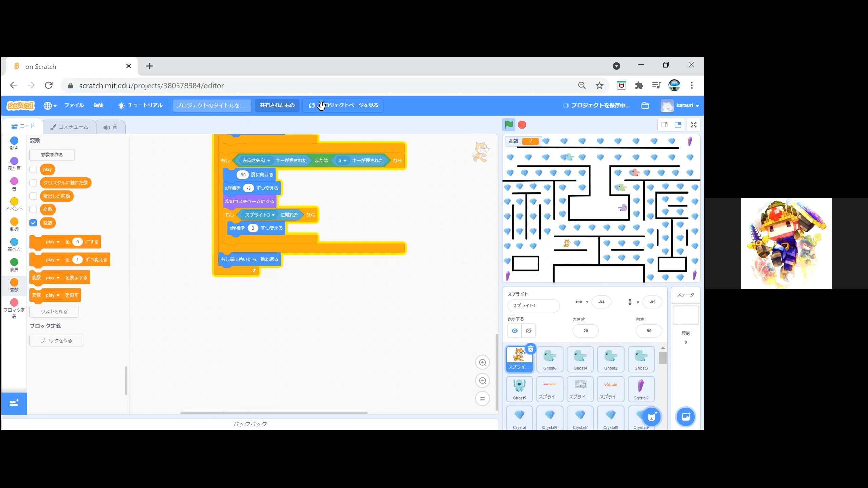This screenshot has width=868, height=488.
Task: Click the 変数を作る button
Action: (x=52, y=155)
